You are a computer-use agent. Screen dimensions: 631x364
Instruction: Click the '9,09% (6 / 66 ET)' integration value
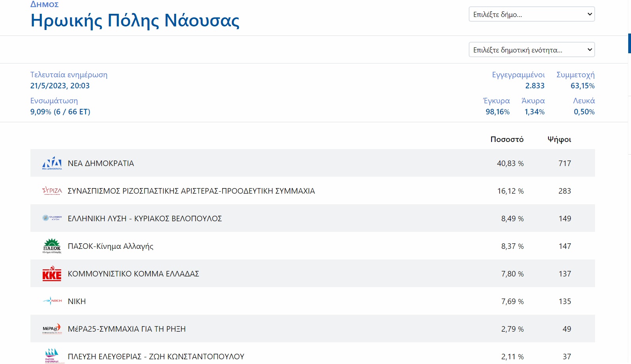pyautogui.click(x=60, y=112)
